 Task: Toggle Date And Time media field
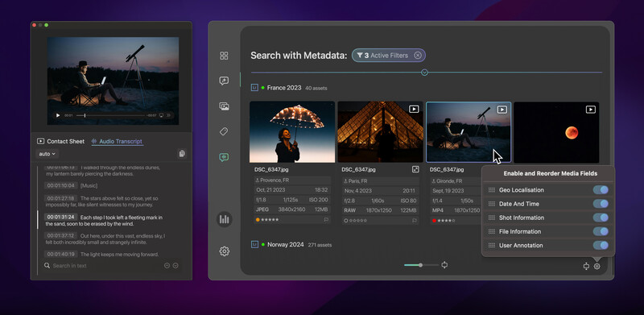coord(601,204)
